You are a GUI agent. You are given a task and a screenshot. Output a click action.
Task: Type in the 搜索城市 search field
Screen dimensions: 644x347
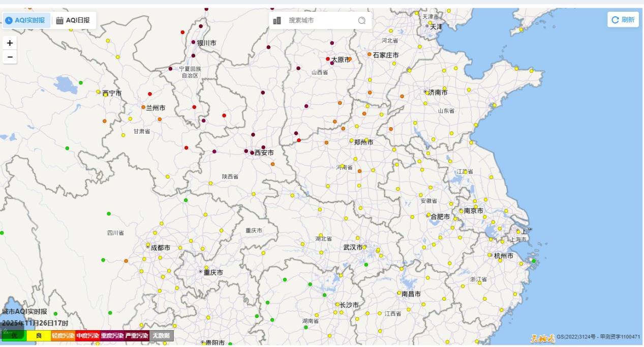click(320, 20)
